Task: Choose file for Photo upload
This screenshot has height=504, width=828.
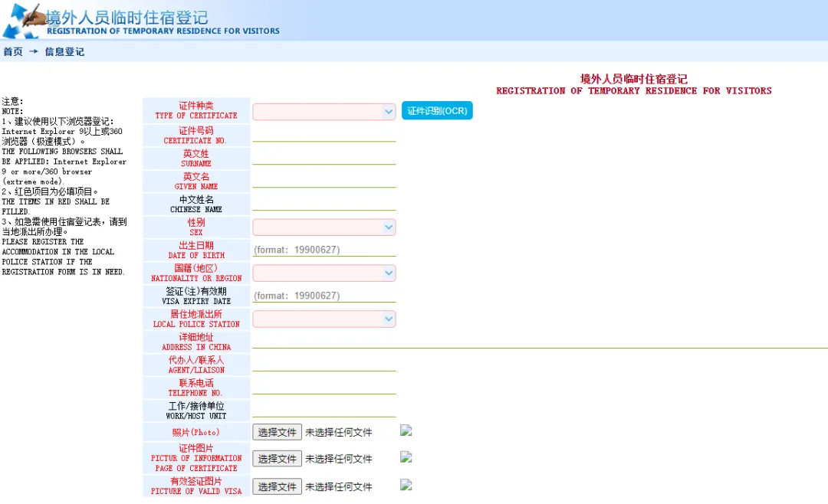Action: pyautogui.click(x=277, y=432)
